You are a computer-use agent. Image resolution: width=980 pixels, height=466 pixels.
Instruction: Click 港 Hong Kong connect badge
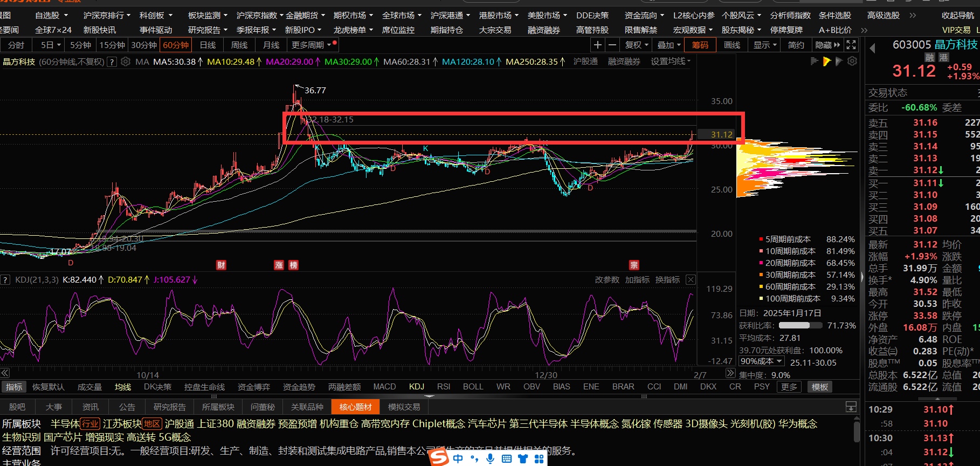tap(943, 57)
